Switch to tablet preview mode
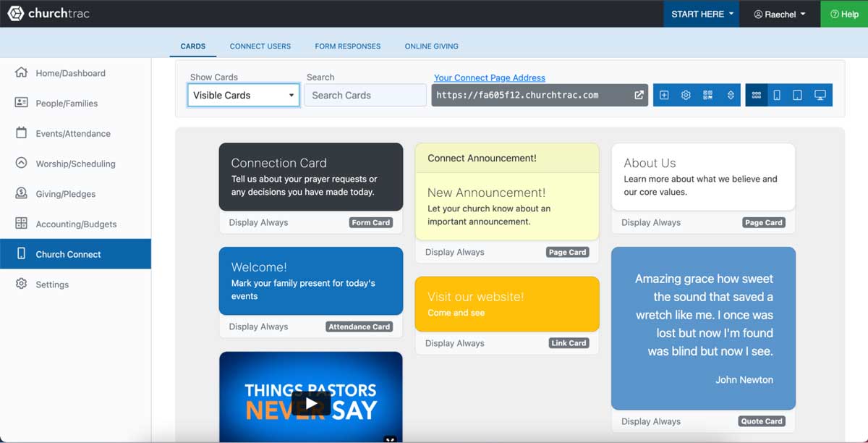Viewport: 868px width, 443px height. (797, 95)
